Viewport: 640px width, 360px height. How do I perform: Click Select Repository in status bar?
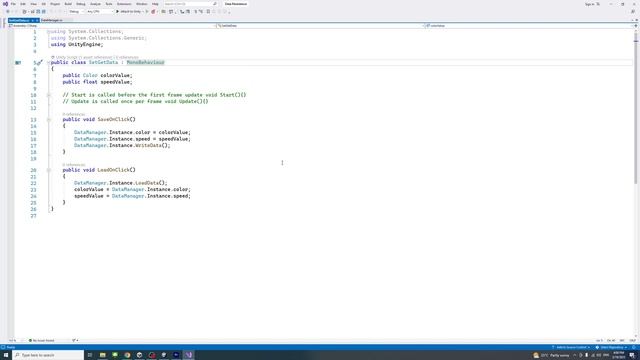[611, 347]
